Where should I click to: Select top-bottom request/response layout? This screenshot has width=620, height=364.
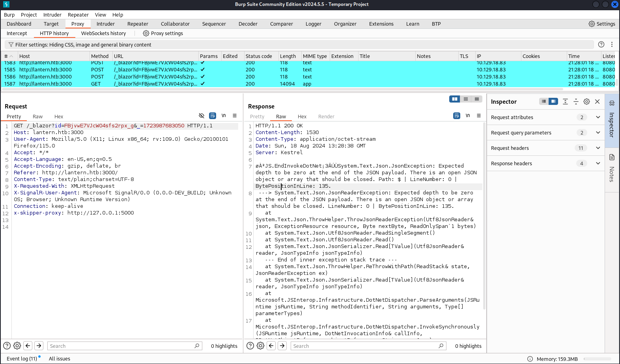466,99
